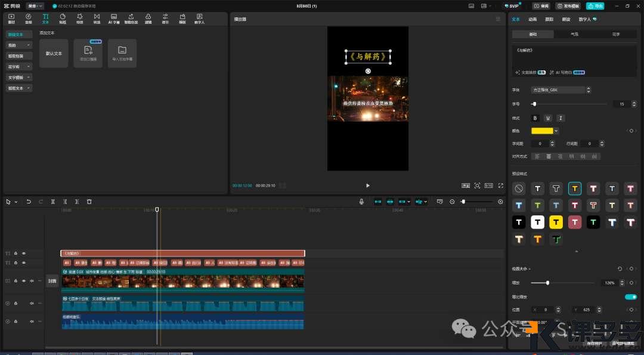Select the 'no style' preset icon

click(519, 189)
